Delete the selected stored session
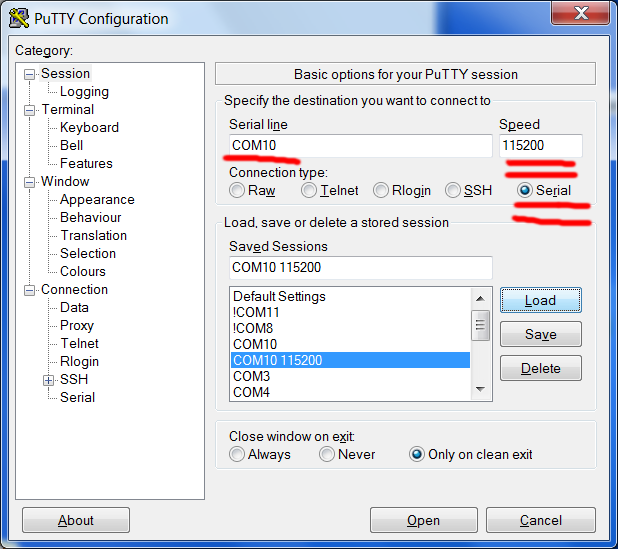The image size is (618, 549). tap(540, 368)
